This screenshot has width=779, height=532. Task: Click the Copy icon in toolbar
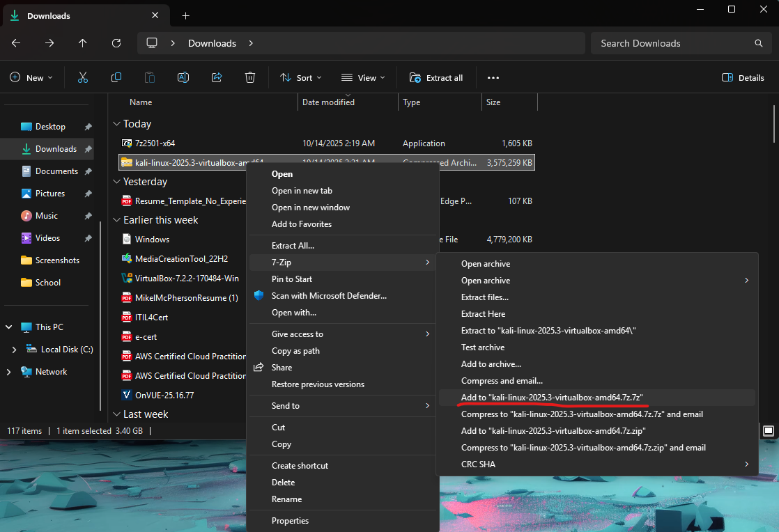point(116,77)
